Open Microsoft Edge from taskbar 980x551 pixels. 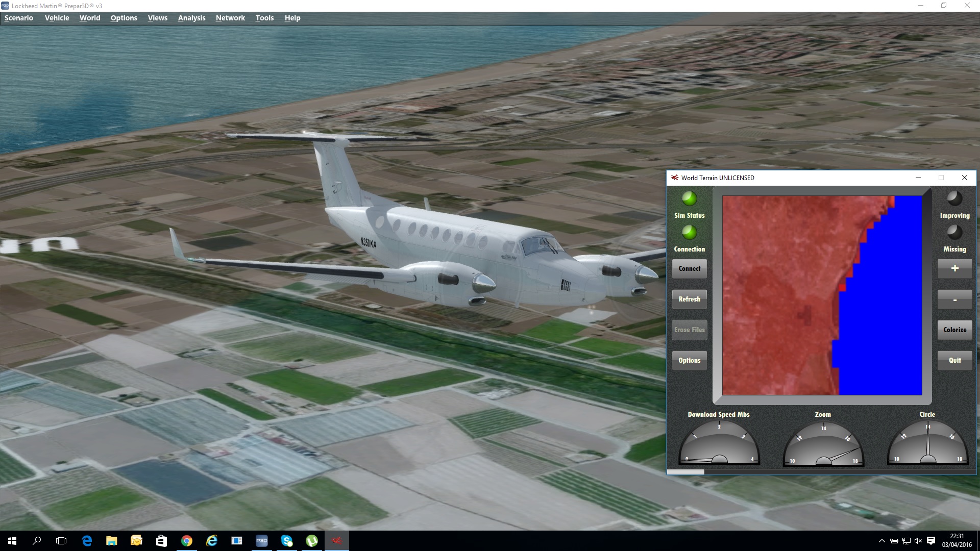87,541
